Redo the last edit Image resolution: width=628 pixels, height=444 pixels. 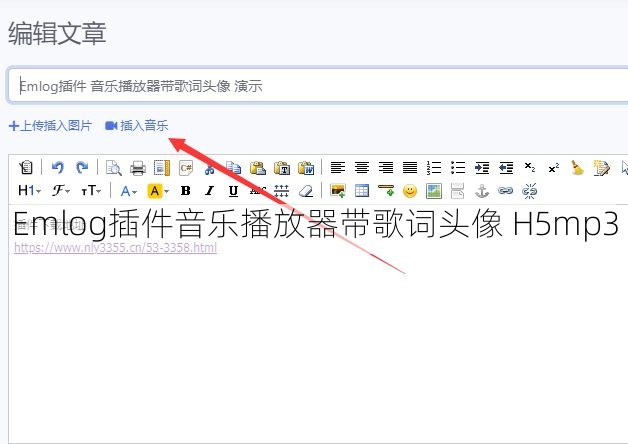click(x=82, y=167)
